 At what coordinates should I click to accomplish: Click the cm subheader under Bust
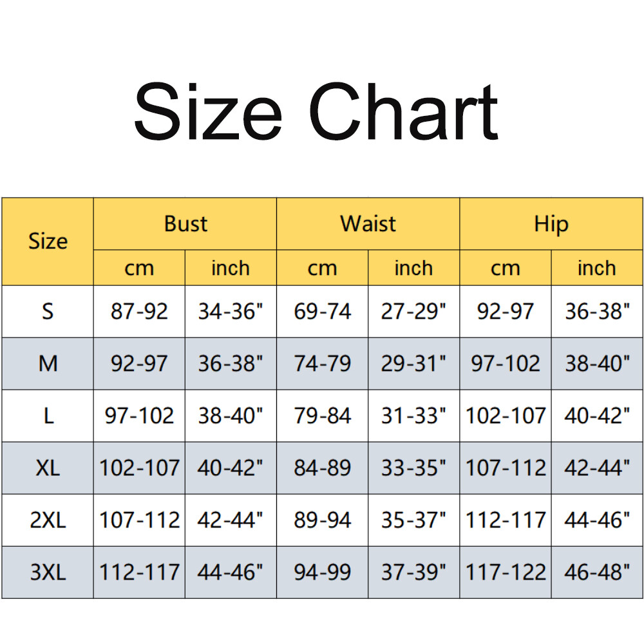(x=139, y=268)
